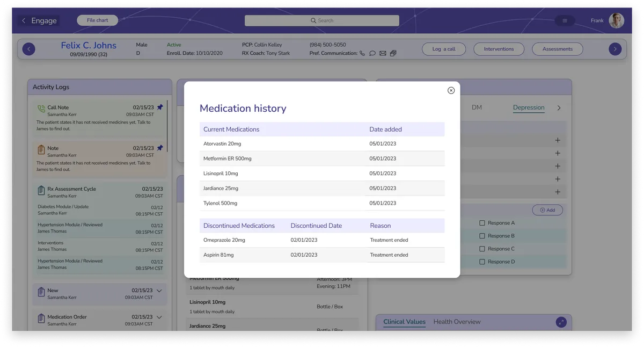Expand the topmost plus row under Depression tab
Image resolution: width=644 pixels, height=347 pixels.
[558, 140]
